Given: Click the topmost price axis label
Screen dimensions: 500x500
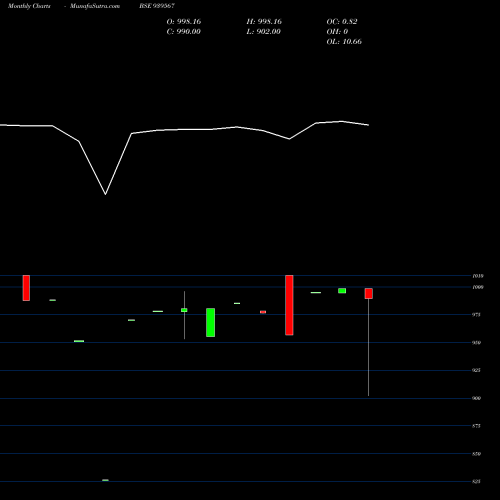Looking at the screenshot, I should pyautogui.click(x=478, y=276).
